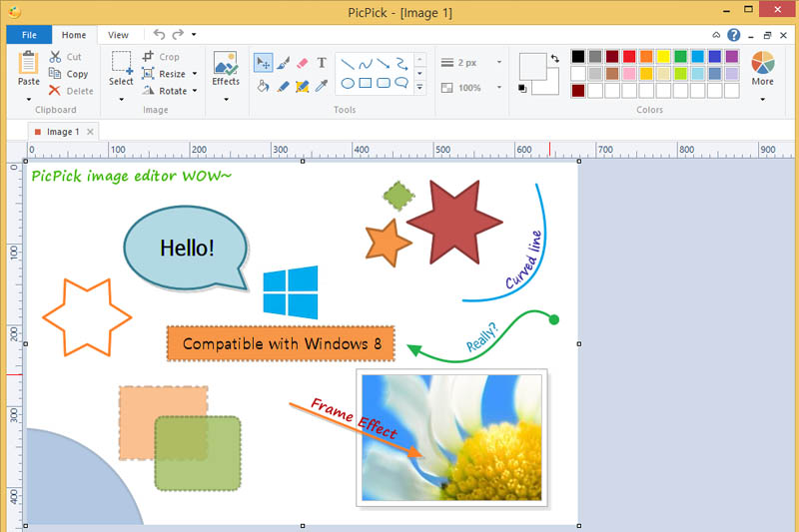
Task: Close the Image 1 document tab
Action: pos(90,132)
